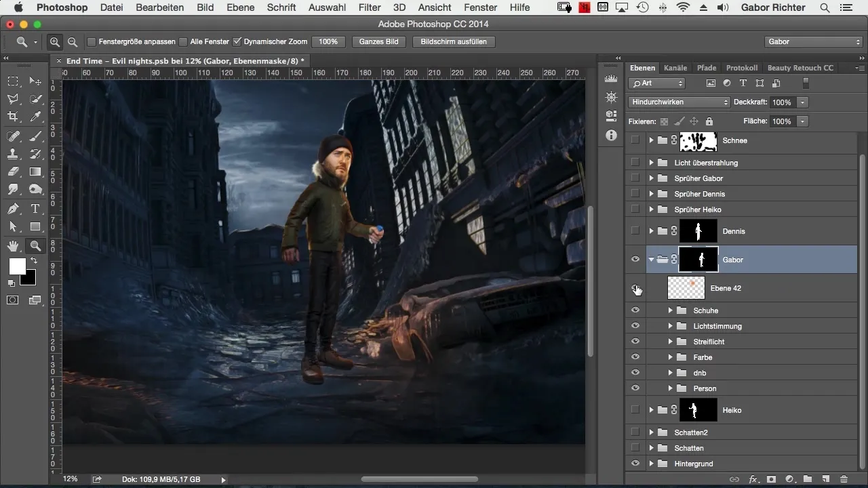Expand the Lichtstimmung group

click(x=670, y=326)
